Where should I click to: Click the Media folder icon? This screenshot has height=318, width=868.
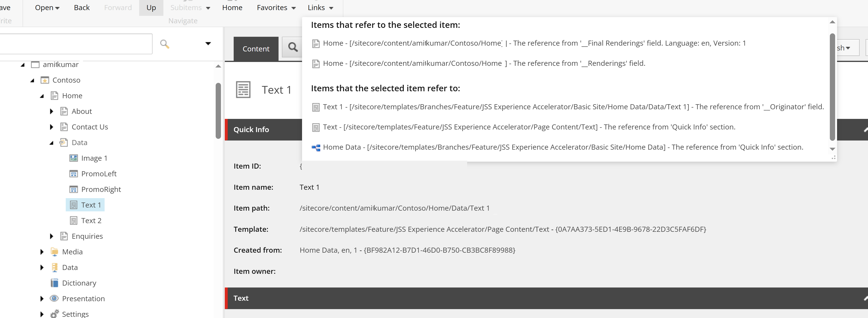pyautogui.click(x=54, y=251)
